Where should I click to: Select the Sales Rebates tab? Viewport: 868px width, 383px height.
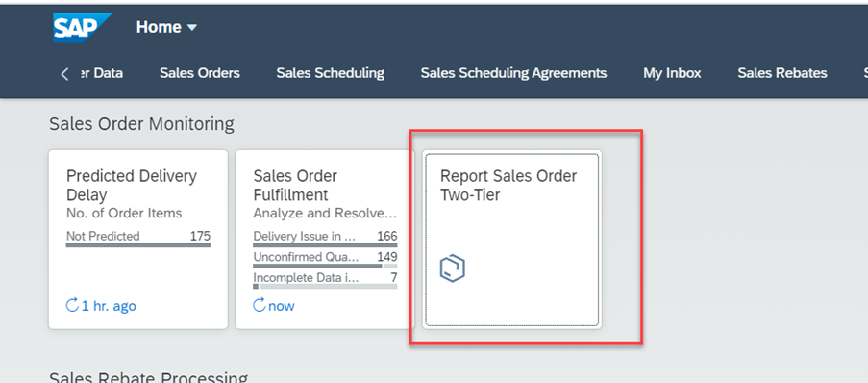[782, 73]
